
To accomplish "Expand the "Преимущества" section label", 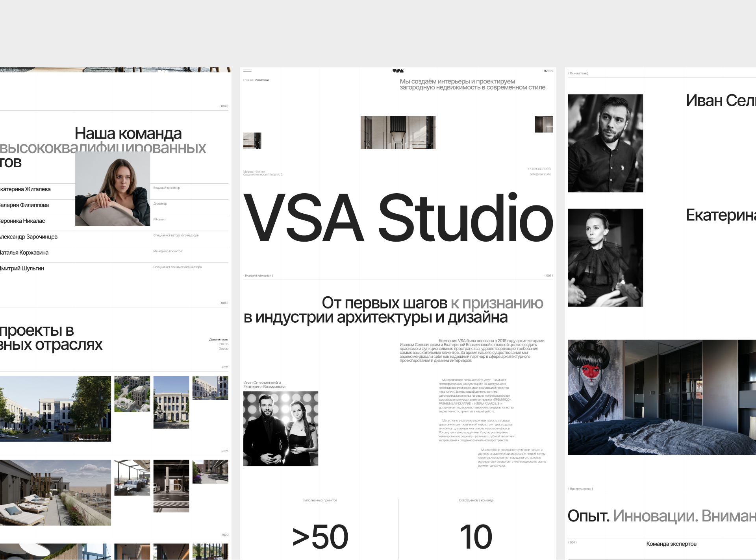I will point(580,489).
